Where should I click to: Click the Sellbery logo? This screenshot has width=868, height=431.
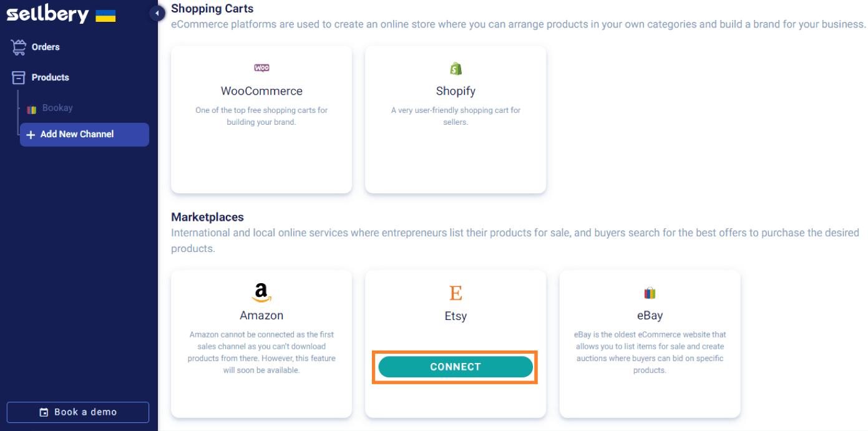48,14
